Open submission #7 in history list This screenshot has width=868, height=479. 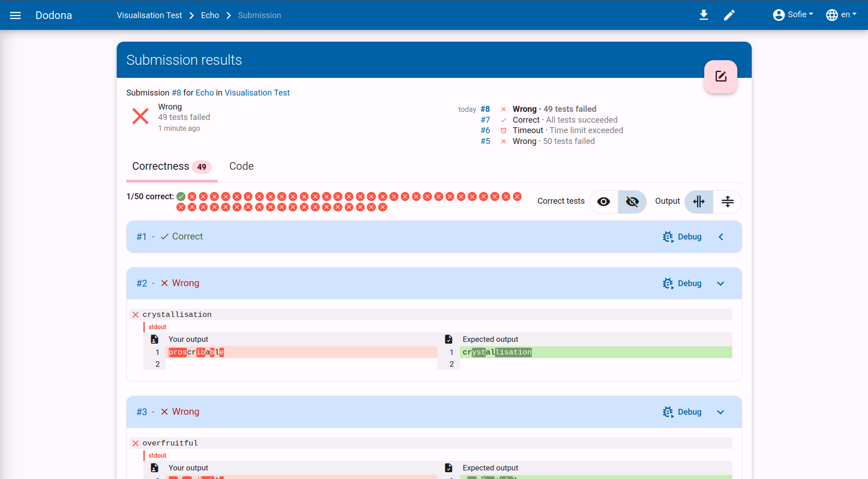pyautogui.click(x=485, y=120)
